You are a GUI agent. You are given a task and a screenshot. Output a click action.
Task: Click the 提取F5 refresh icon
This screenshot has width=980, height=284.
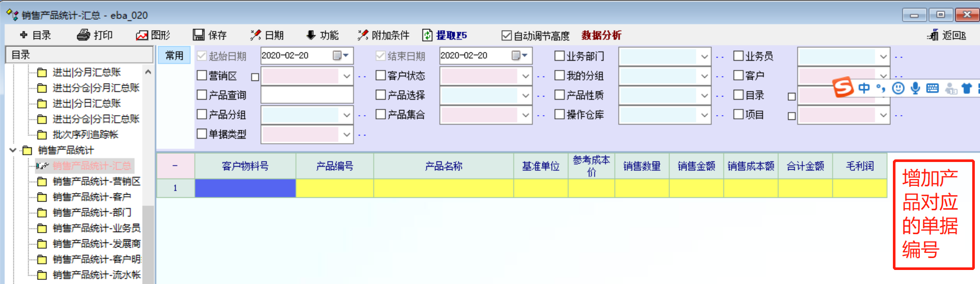(x=427, y=35)
